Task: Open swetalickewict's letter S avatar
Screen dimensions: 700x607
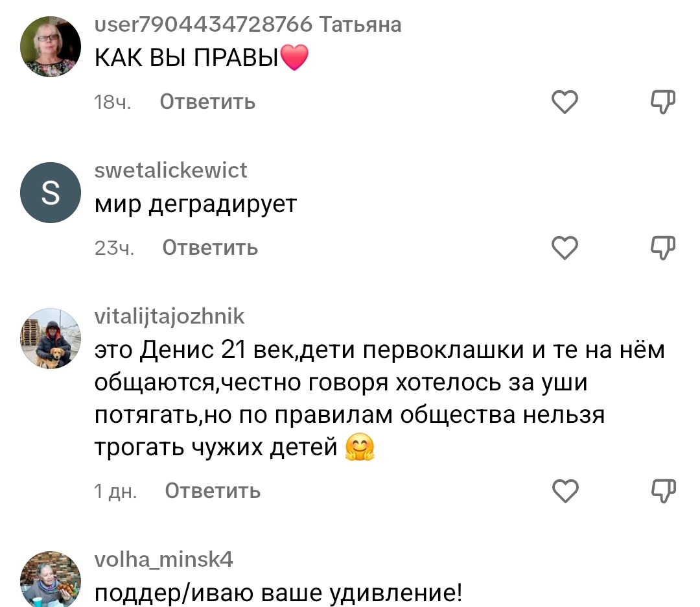Action: (51, 193)
